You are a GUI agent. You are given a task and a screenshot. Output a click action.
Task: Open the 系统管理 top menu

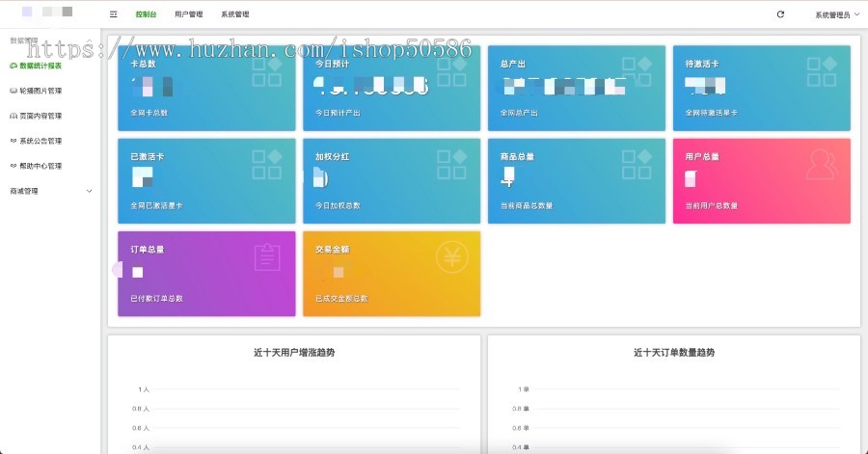(235, 14)
